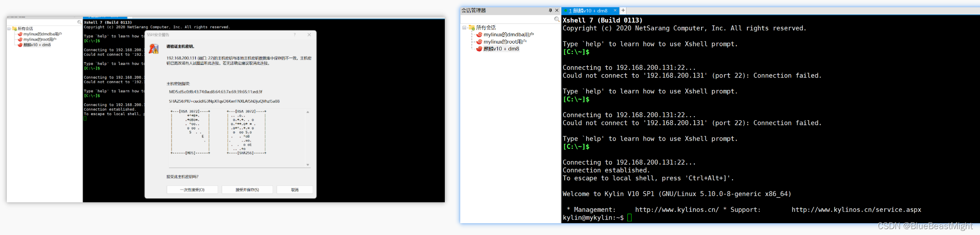
Task: Click the session icon beside mylinux的dmdba用户, right window
Action: [479, 34]
